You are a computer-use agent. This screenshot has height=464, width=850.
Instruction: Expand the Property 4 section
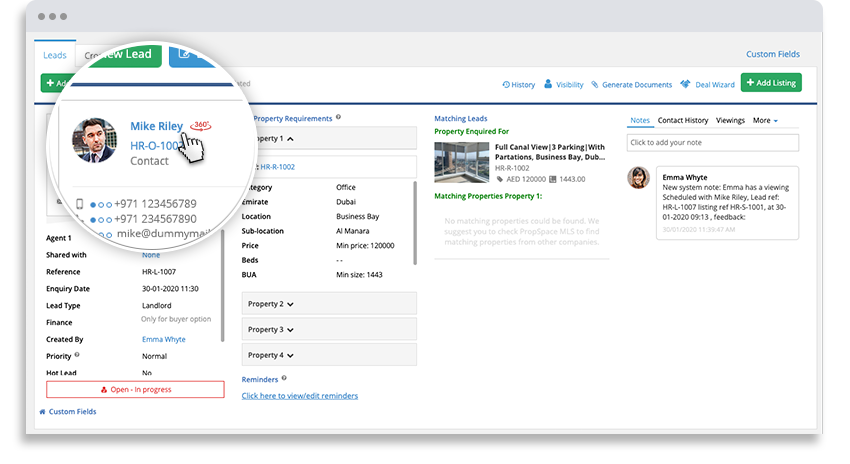point(329,355)
